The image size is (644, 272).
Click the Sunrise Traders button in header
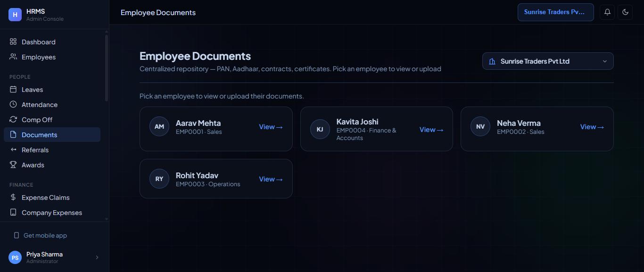click(x=556, y=12)
